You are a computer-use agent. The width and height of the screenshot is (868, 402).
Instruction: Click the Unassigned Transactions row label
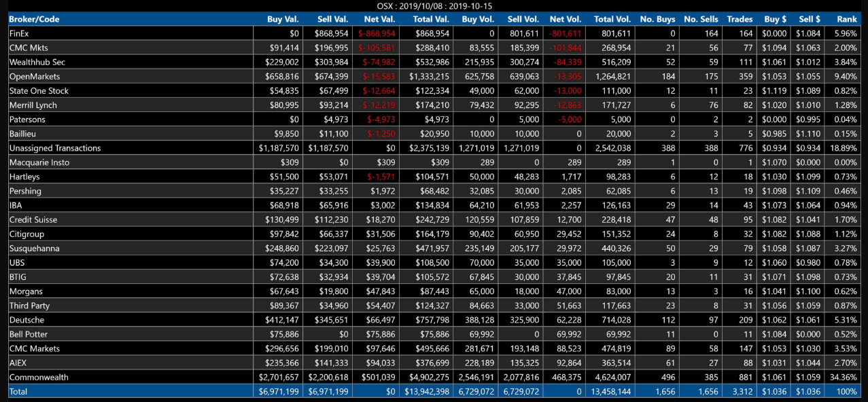pos(55,148)
